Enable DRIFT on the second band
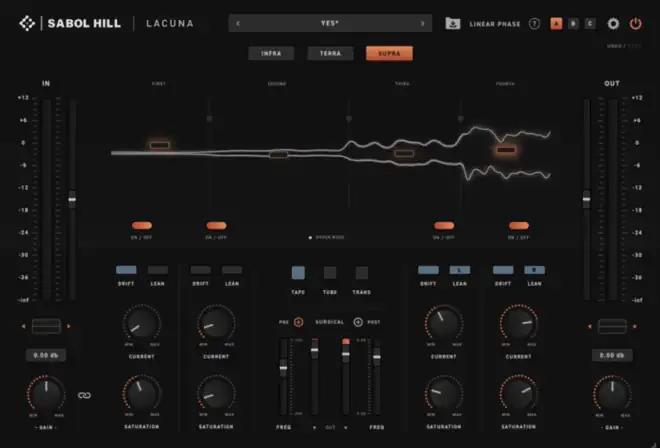 point(200,270)
